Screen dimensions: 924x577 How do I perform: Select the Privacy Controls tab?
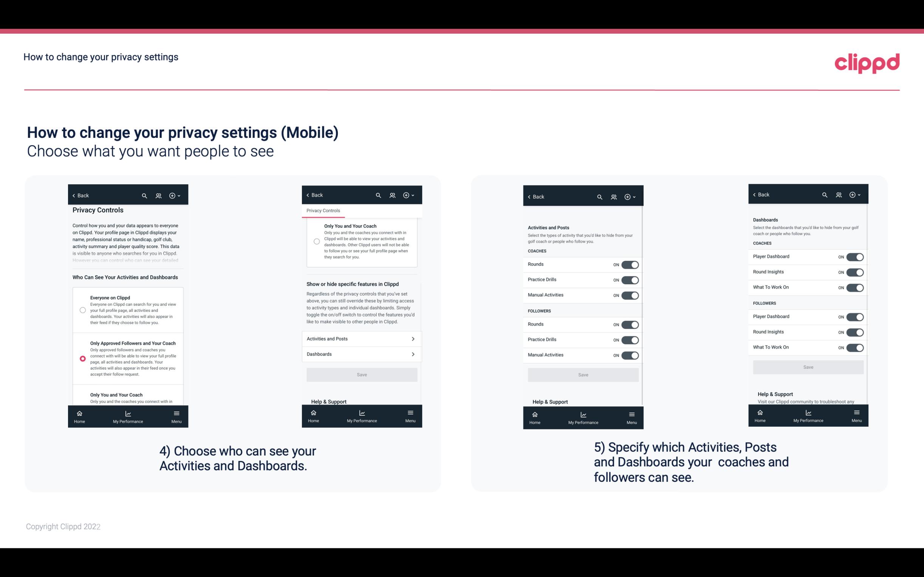[323, 211]
